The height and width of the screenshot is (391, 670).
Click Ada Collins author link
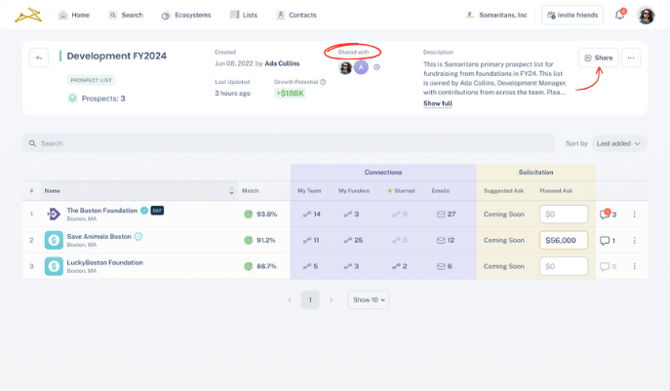pyautogui.click(x=282, y=63)
